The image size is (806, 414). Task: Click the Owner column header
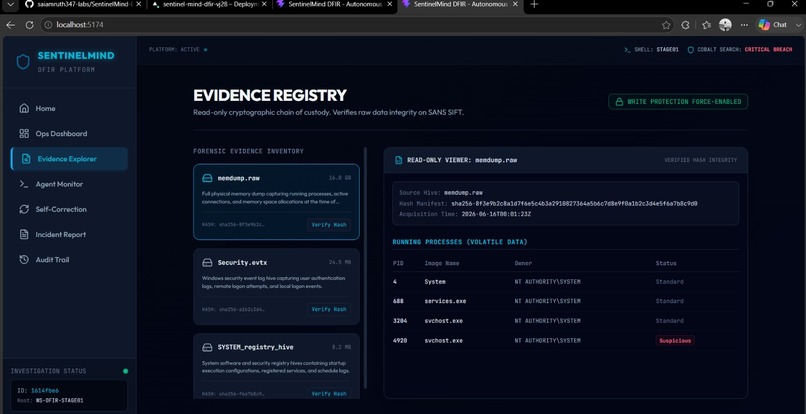(x=523, y=263)
